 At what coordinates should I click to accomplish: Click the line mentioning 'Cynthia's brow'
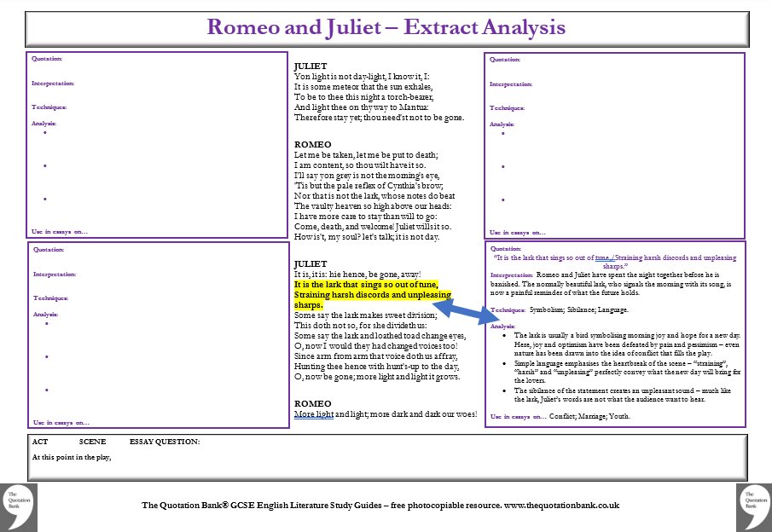(369, 186)
